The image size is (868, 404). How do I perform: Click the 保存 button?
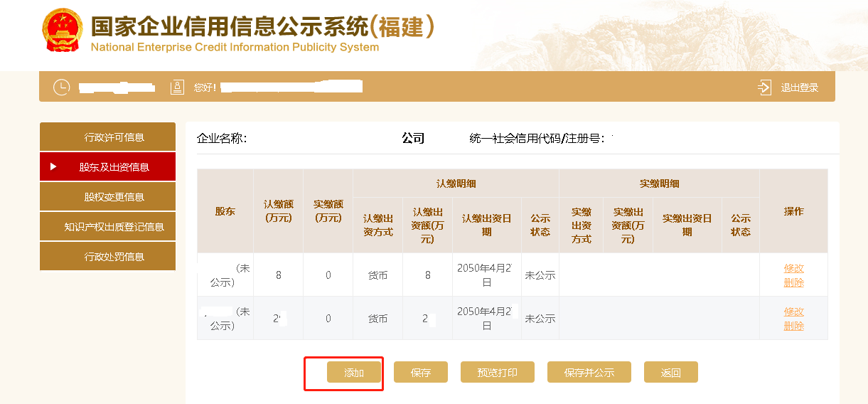421,372
